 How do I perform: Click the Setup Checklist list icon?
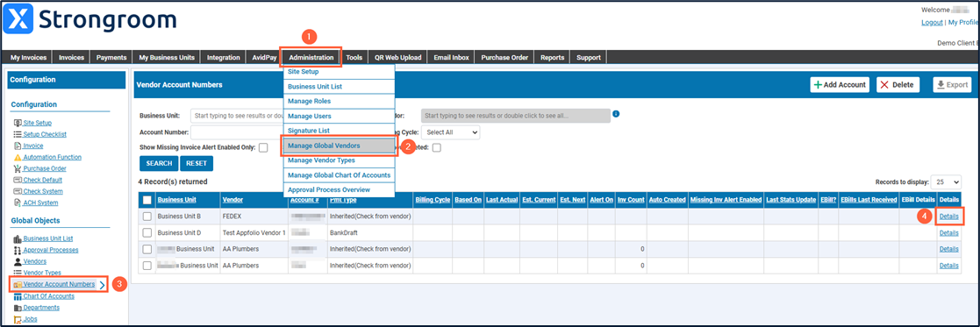pos(18,134)
